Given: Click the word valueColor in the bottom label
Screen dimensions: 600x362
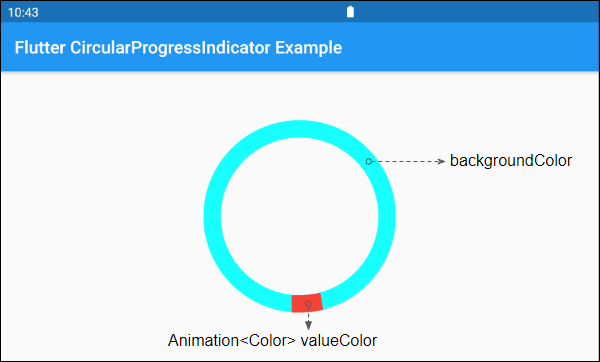Looking at the screenshot, I should point(339,340).
